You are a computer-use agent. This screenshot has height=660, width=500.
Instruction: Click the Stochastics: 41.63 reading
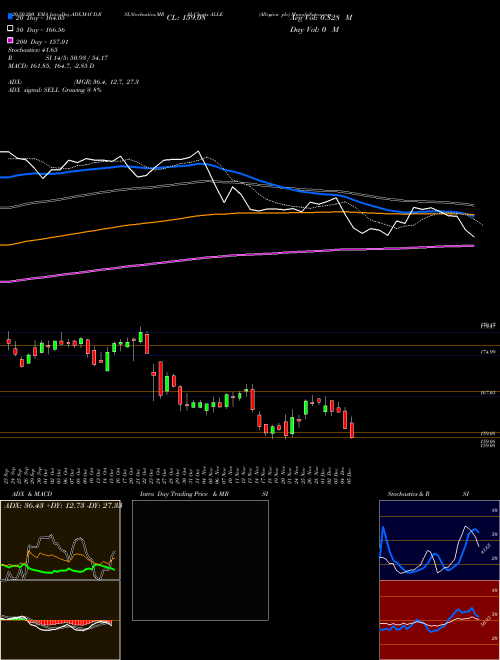pos(33,50)
